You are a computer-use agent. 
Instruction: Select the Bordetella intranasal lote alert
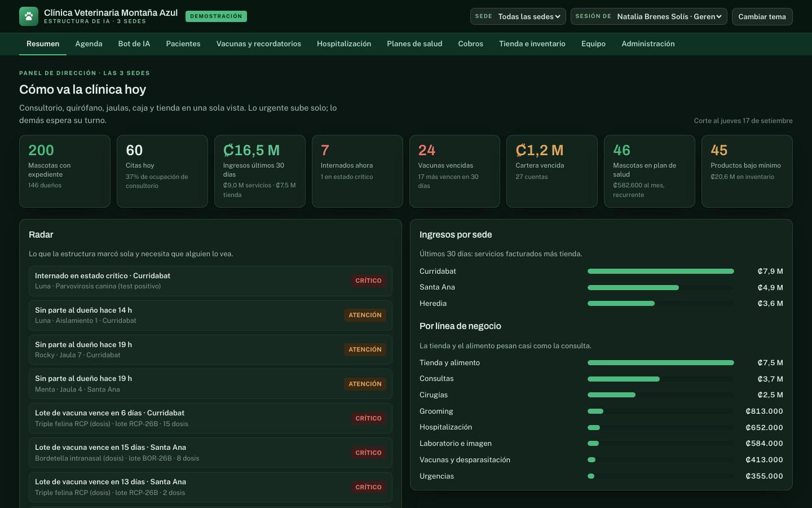point(210,453)
